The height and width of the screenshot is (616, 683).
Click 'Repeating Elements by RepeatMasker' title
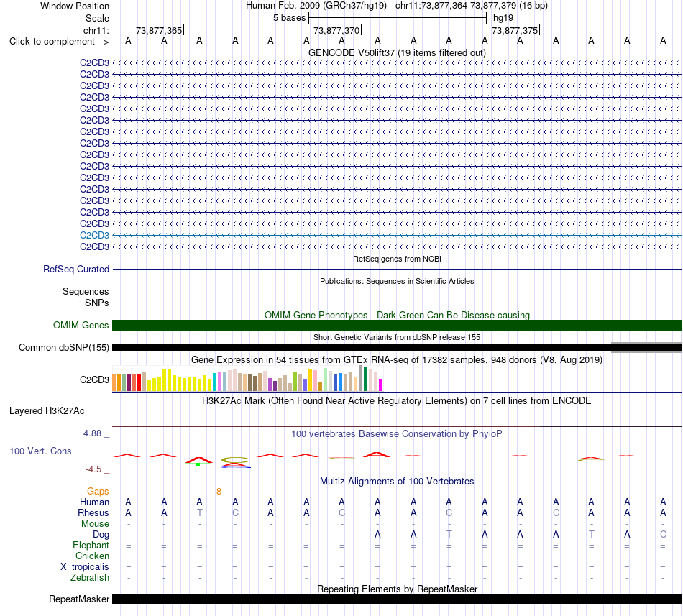click(397, 589)
